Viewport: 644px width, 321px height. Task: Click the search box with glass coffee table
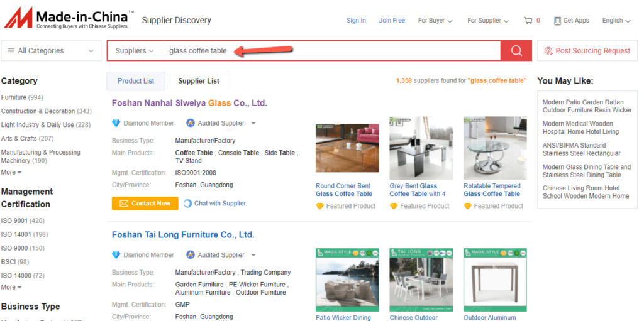pos(332,51)
